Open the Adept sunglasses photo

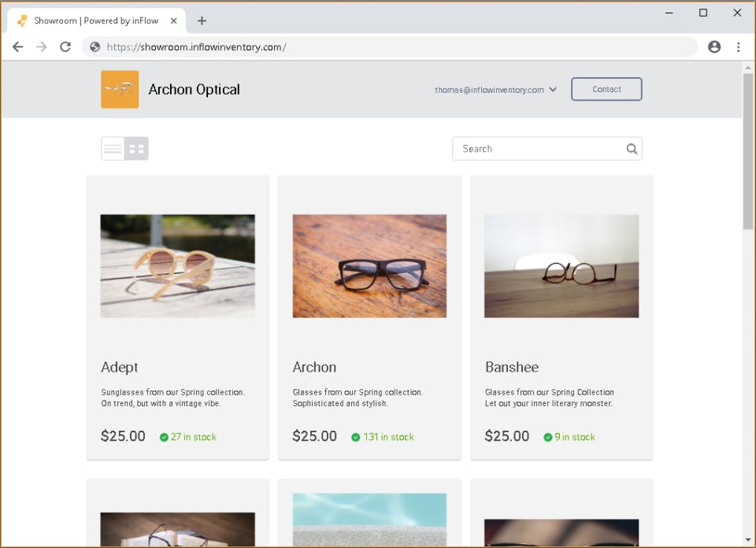(178, 266)
